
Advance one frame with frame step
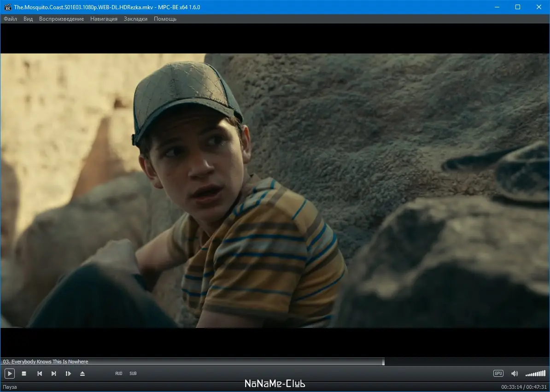68,374
